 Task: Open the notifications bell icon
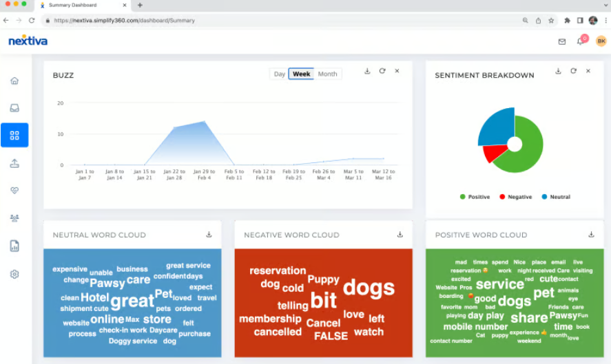click(x=580, y=42)
